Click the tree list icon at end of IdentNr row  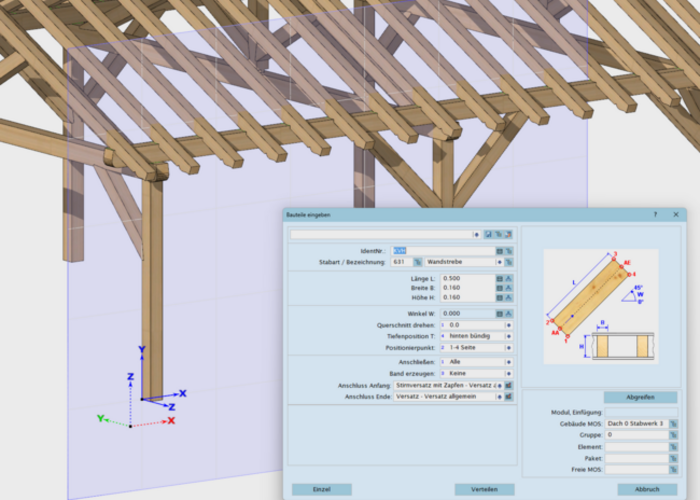pos(508,251)
